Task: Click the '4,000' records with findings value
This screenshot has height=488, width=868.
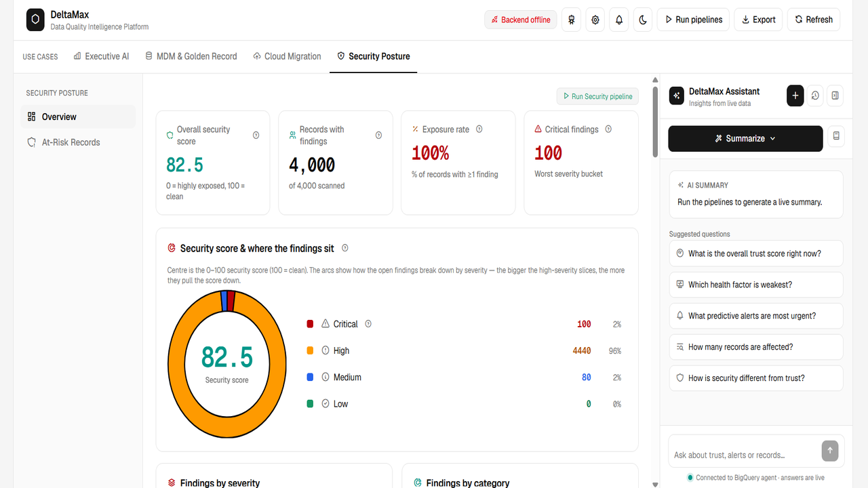Action: pyautogui.click(x=312, y=165)
